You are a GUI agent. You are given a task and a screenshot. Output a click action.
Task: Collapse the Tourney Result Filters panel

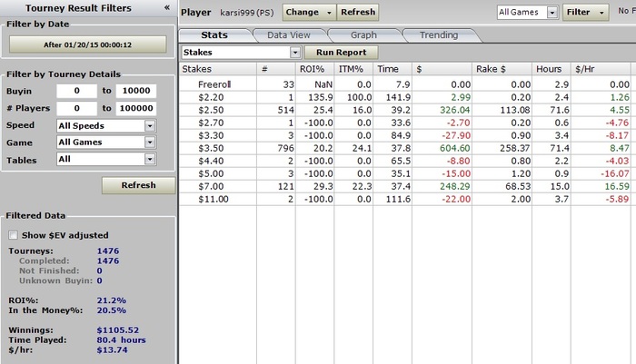166,7
